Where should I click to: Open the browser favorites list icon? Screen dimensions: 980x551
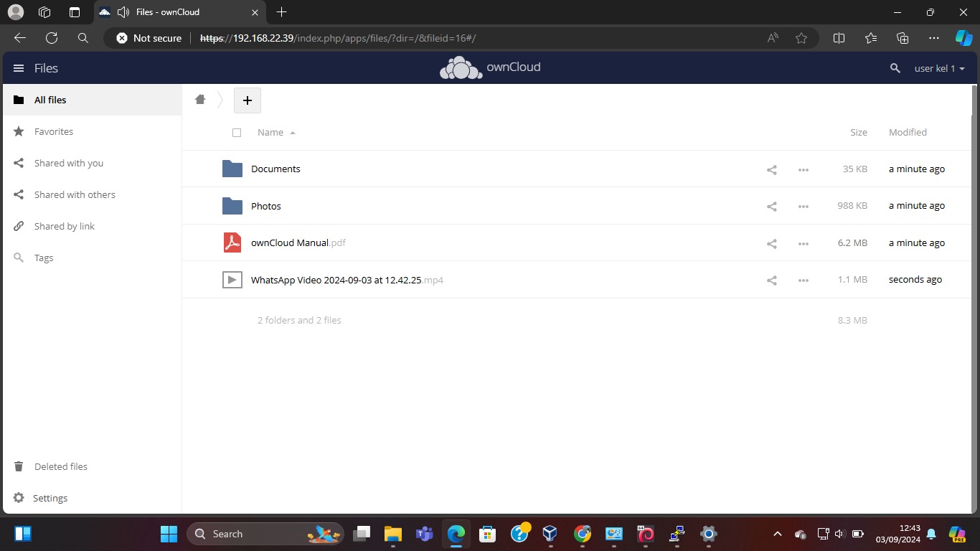(x=871, y=38)
